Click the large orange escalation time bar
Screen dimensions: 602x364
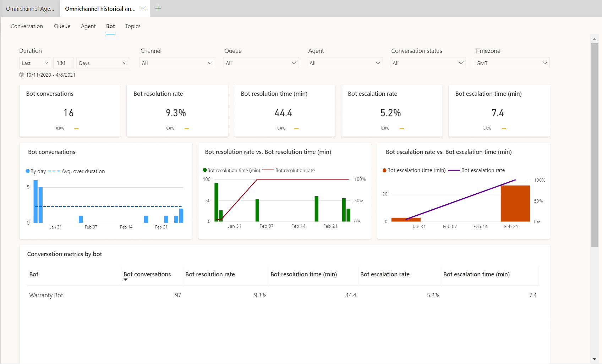[515, 204]
